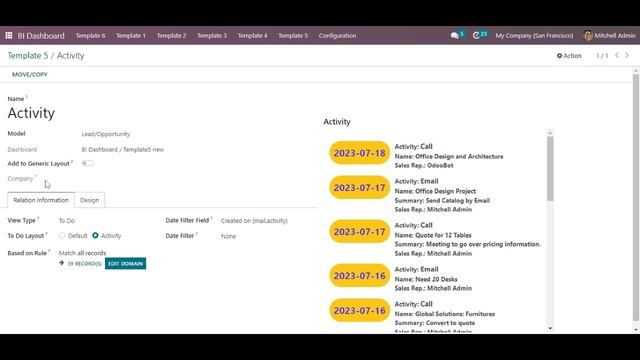Select the Default To Do layout radio
640x360 pixels.
pos(62,236)
